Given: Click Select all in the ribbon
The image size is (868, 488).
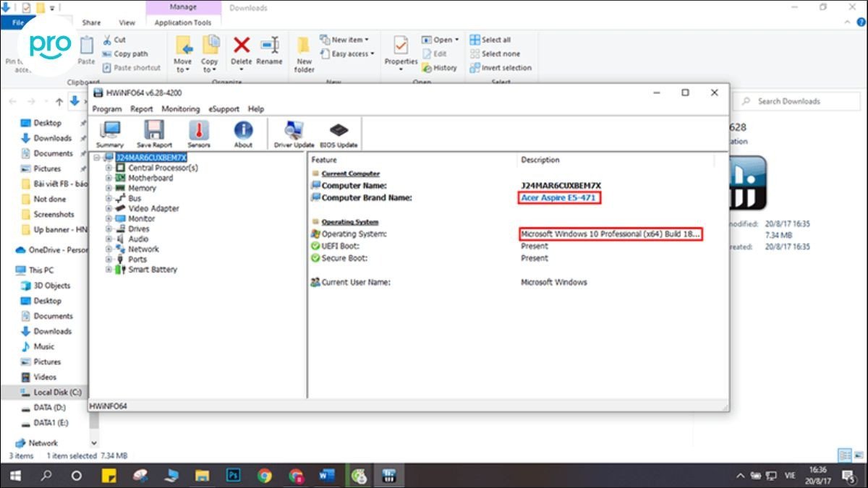Looking at the screenshot, I should tap(495, 40).
